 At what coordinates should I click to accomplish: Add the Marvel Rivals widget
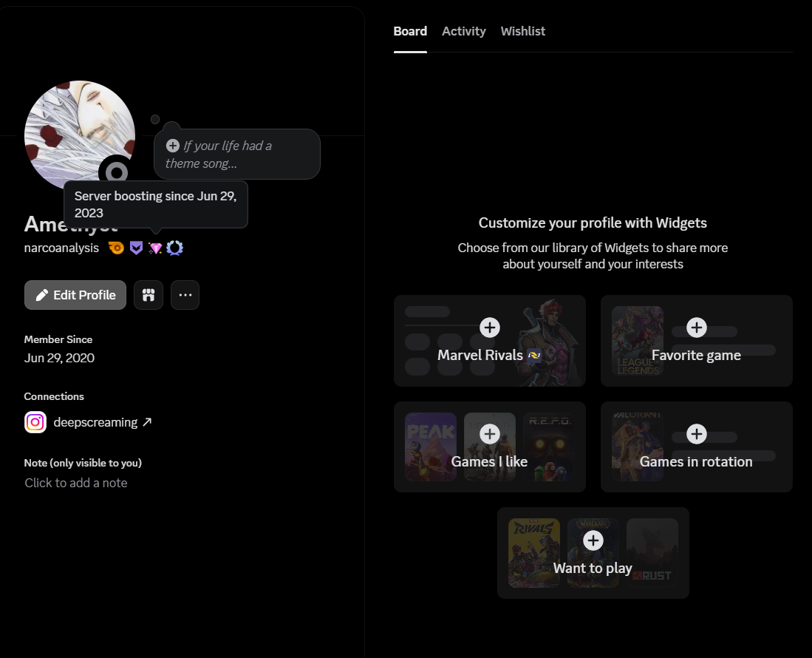coord(489,328)
